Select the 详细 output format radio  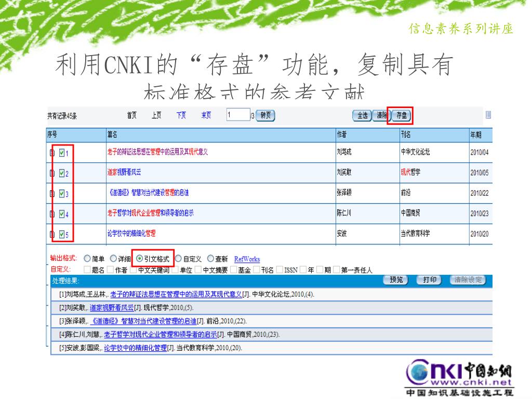tap(113, 259)
